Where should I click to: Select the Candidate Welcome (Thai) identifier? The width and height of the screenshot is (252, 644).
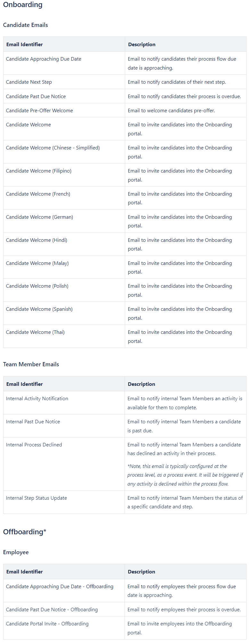pos(35,332)
